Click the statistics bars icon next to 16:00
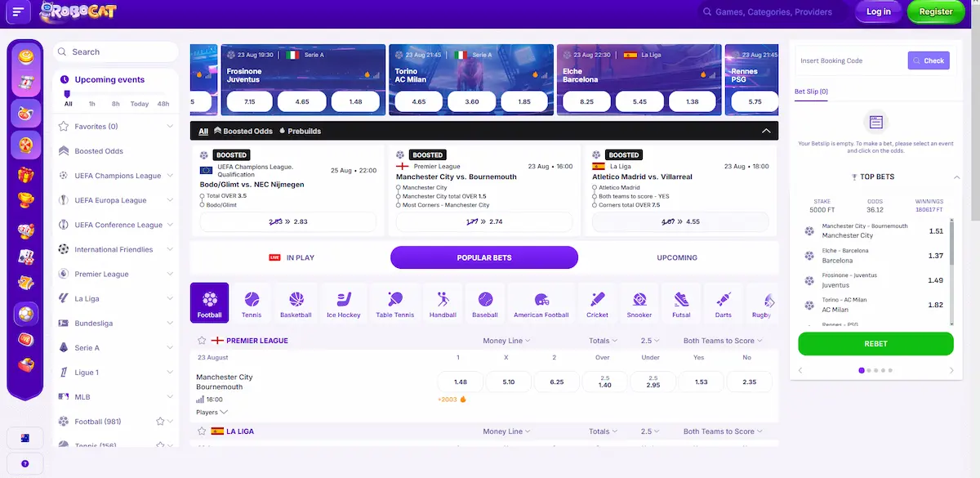The width and height of the screenshot is (980, 478). click(200, 400)
